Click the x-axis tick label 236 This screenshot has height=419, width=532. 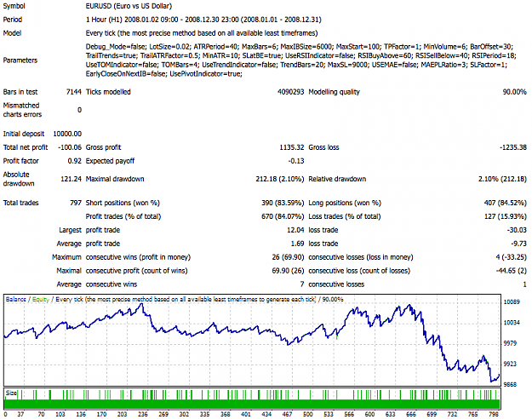(x=143, y=414)
